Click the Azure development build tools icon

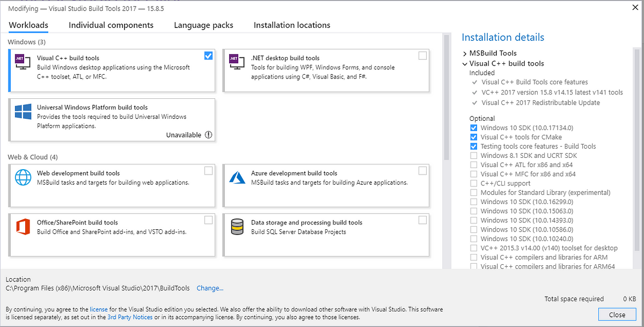pyautogui.click(x=237, y=177)
